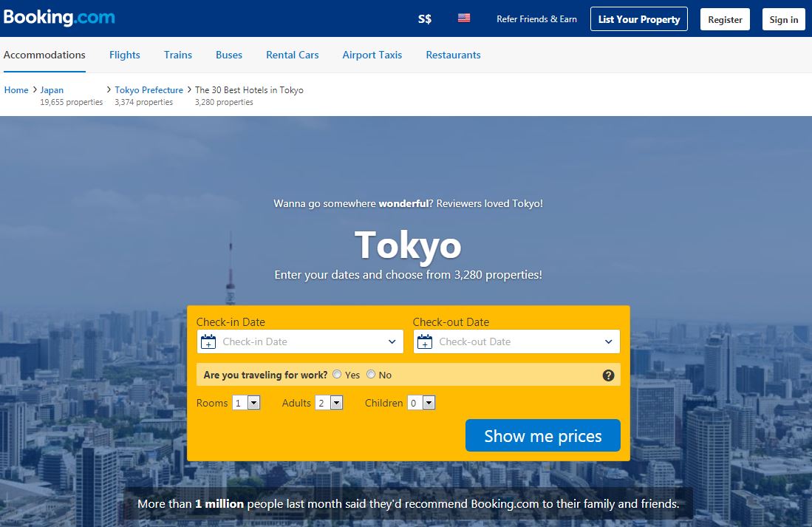Open the traveling for work help icon
This screenshot has height=527, width=812.
[x=609, y=375]
